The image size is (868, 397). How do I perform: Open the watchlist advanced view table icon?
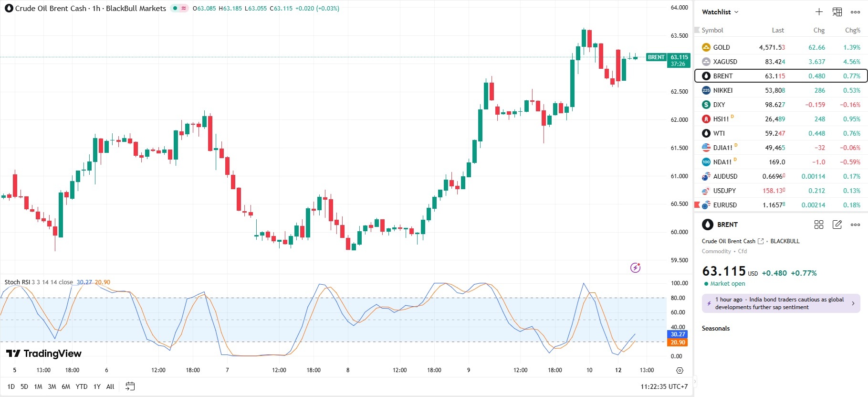(837, 12)
